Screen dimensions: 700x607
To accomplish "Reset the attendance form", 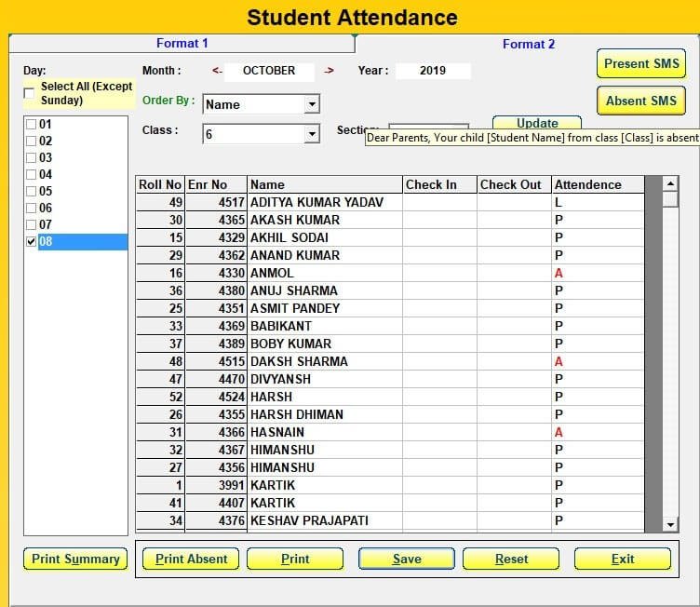I will pos(511,559).
